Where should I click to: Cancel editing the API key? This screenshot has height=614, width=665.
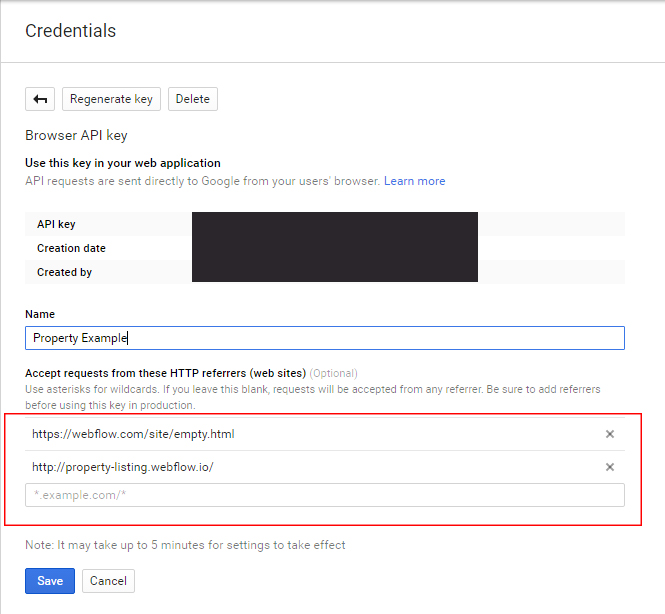tap(108, 581)
